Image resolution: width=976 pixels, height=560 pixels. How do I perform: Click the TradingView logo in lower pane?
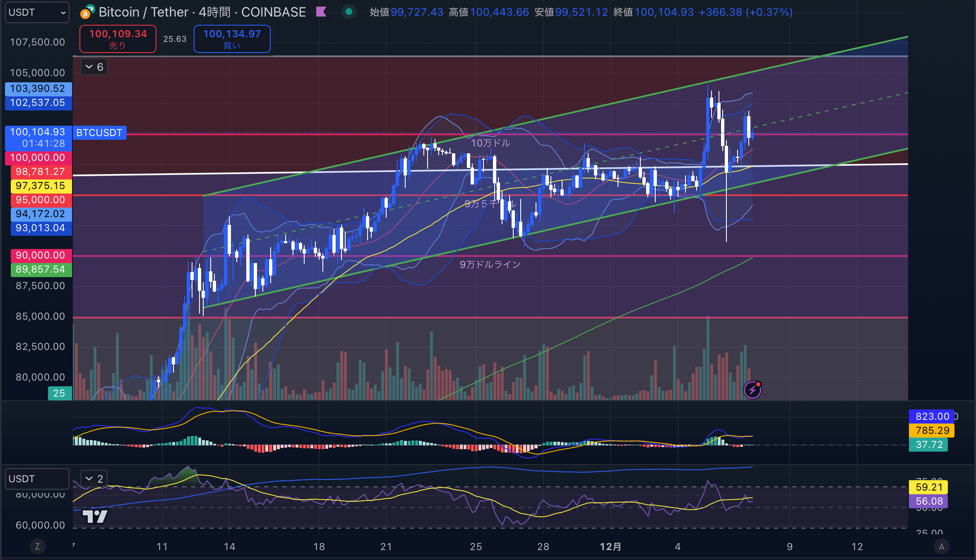95,517
